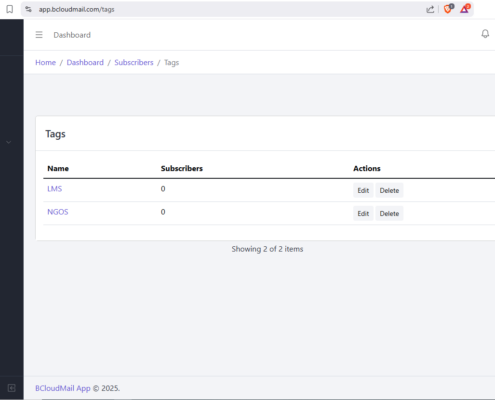Image resolution: width=495 pixels, height=400 pixels.
Task: Delete the LMS tag
Action: click(389, 190)
